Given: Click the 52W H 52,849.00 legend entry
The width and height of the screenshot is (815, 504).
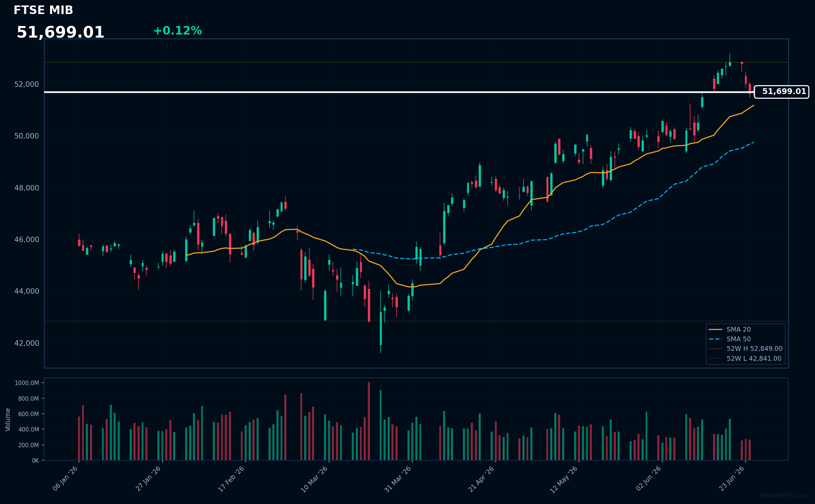Looking at the screenshot, I should pos(745,348).
